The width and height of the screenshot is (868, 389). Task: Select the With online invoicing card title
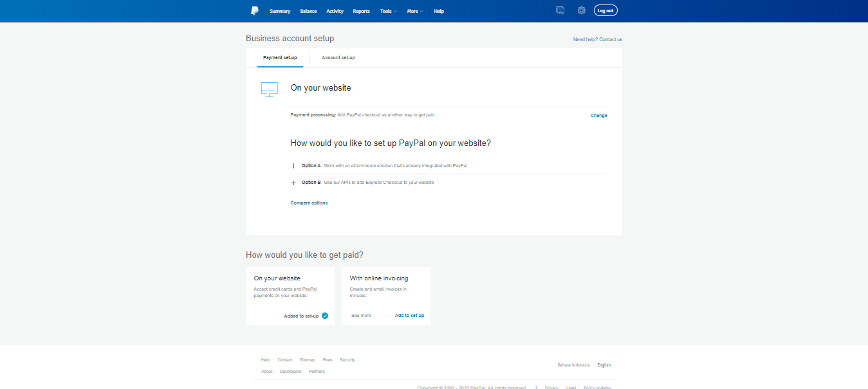coord(379,278)
